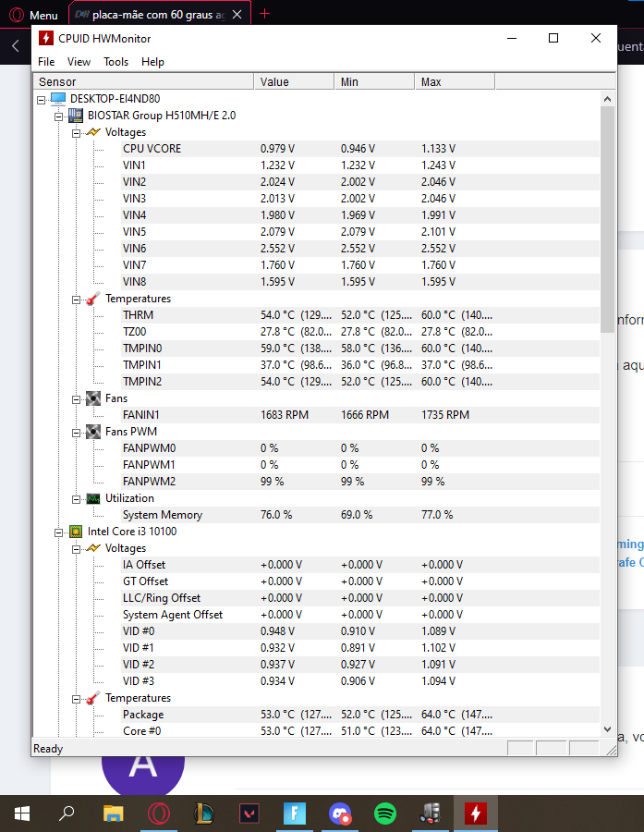
Task: Select the CPU VCORE row
Action: 360,149
